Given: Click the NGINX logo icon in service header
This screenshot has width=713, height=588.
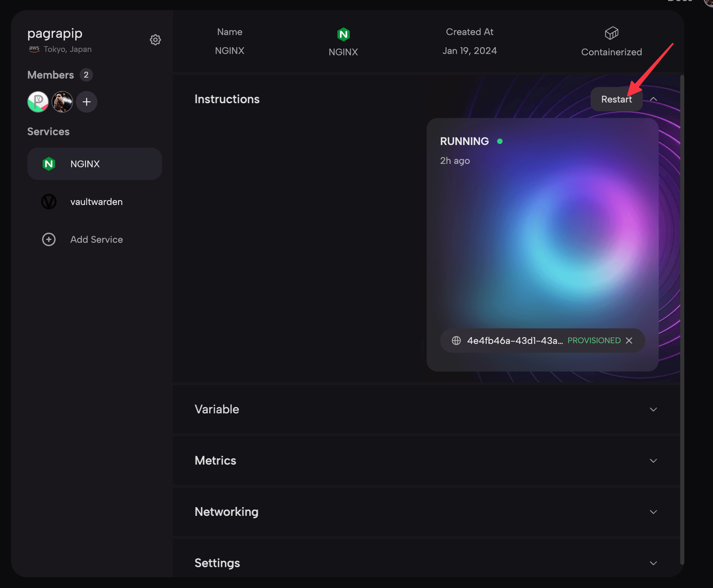Looking at the screenshot, I should pyautogui.click(x=343, y=34).
